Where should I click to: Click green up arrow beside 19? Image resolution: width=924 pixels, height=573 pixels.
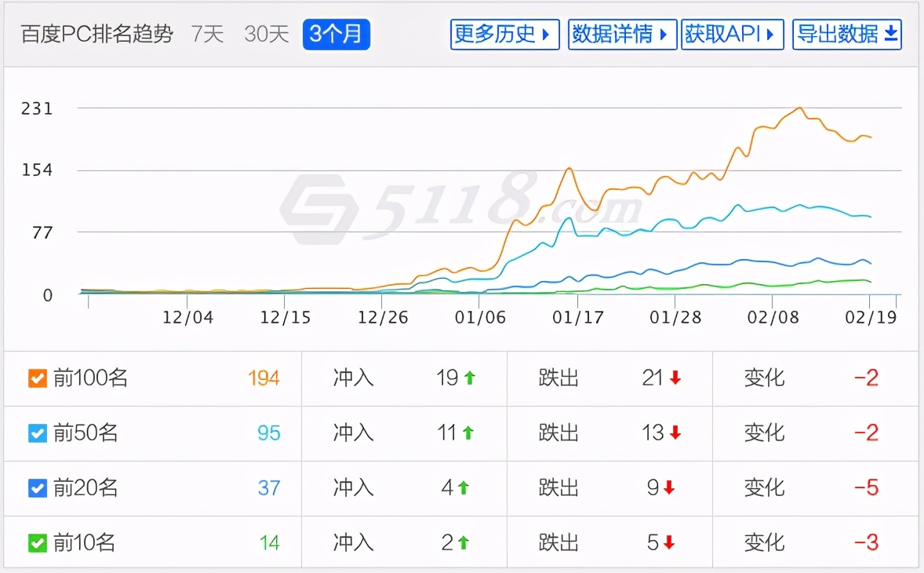(470, 378)
